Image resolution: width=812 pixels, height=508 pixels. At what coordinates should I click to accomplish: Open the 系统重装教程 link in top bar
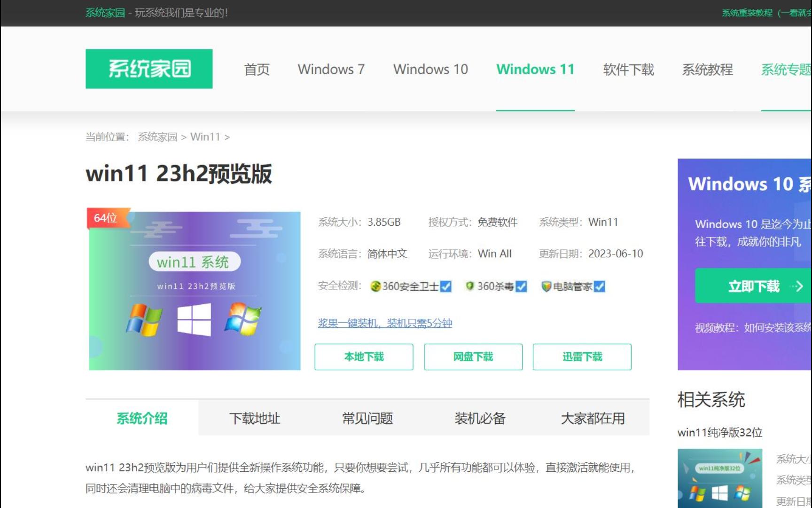coord(766,13)
